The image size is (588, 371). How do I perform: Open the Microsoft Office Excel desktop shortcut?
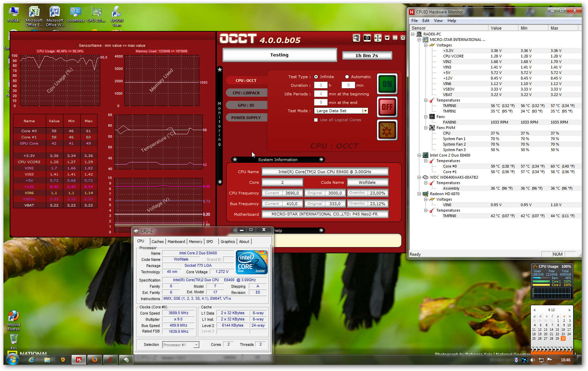click(x=34, y=17)
